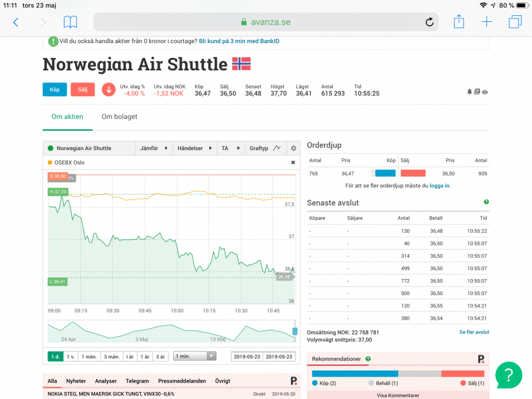The image size is (532, 399).
Task: Tap the red down-arrow trend icon
Action: pyautogui.click(x=109, y=90)
